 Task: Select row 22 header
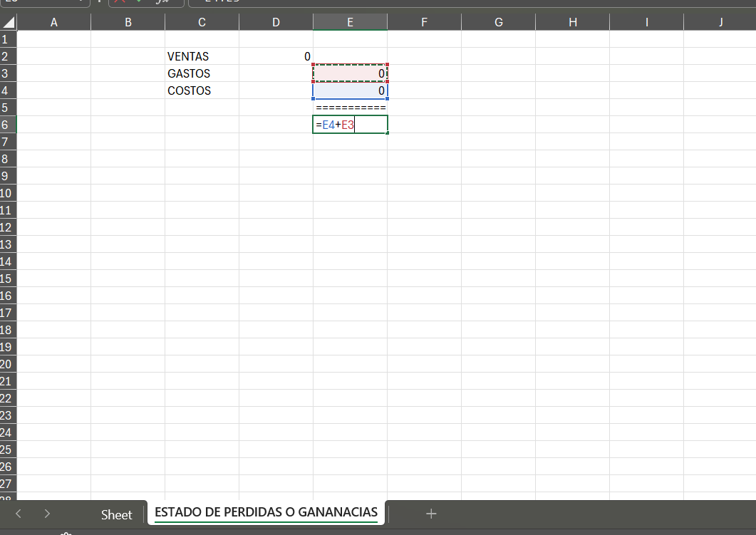click(9, 399)
